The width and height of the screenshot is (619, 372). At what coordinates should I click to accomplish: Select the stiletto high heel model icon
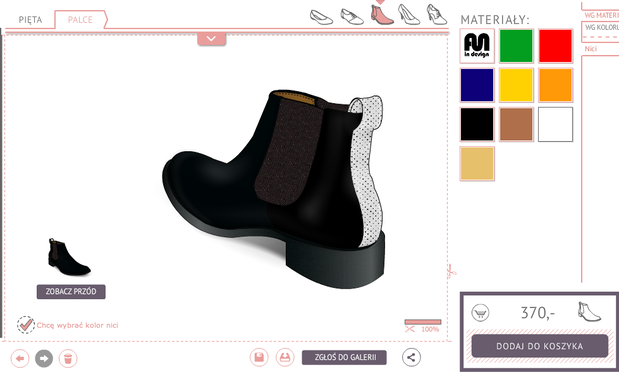click(409, 15)
